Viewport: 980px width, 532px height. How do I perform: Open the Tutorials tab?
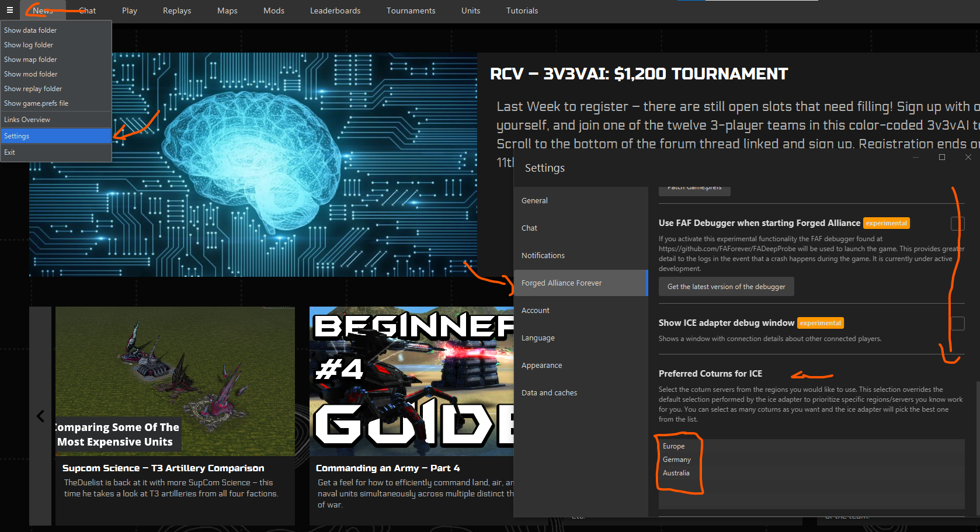tap(522, 11)
